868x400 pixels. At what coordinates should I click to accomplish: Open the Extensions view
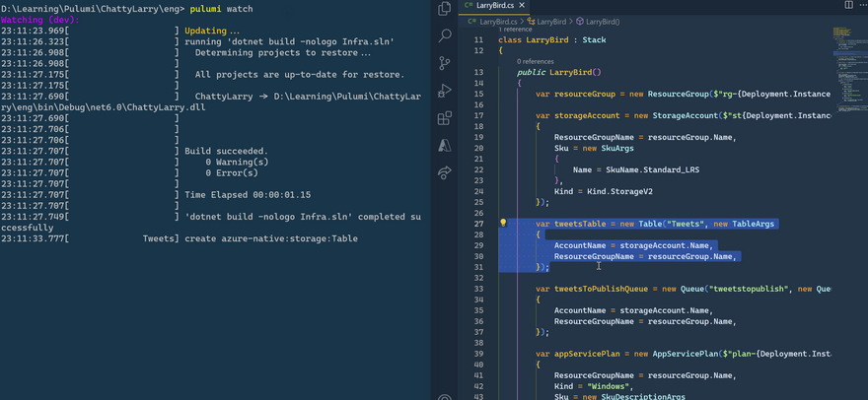[x=444, y=118]
